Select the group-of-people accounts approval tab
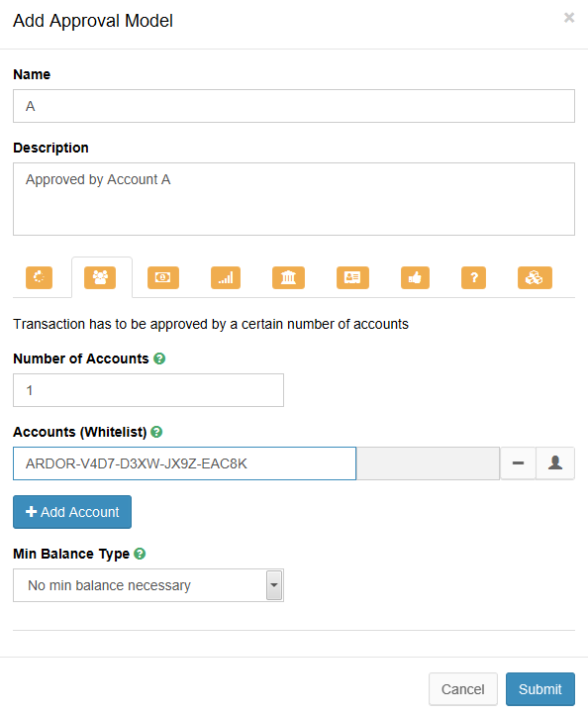 [x=100, y=277]
